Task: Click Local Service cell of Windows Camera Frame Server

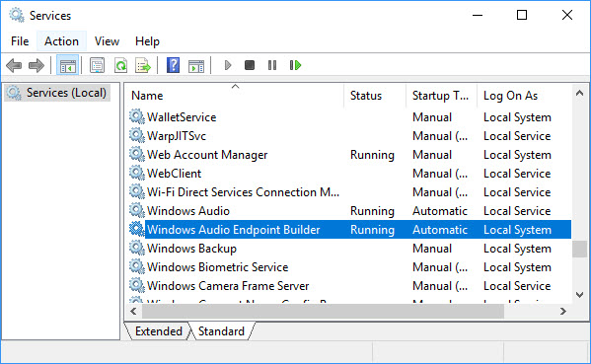Action: click(517, 286)
